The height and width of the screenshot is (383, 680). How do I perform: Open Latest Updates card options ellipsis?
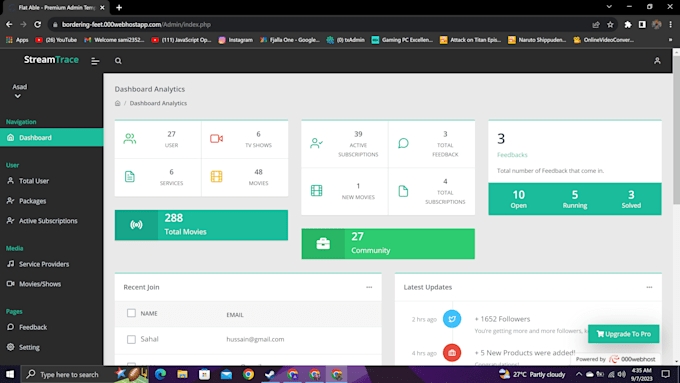(649, 287)
